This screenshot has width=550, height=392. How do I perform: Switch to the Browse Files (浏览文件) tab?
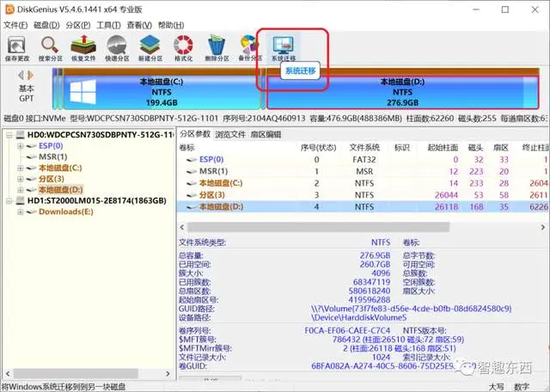230,134
